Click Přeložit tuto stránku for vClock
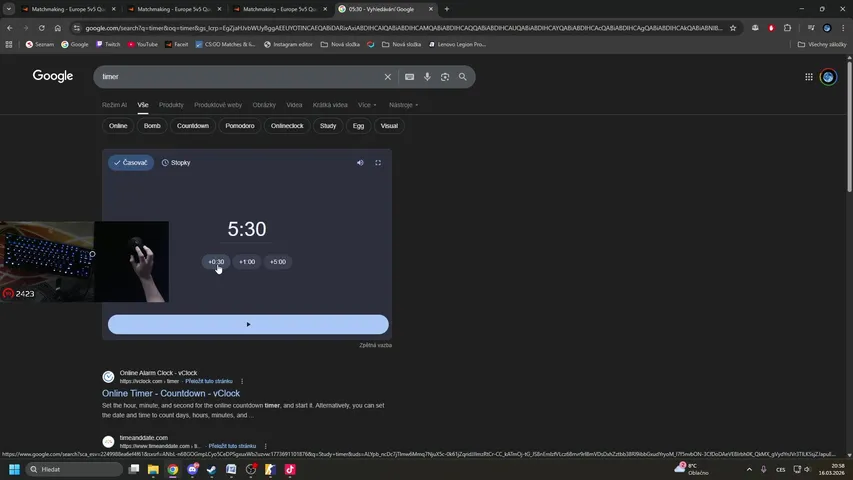Screen dimensions: 853x480 click(x=209, y=381)
